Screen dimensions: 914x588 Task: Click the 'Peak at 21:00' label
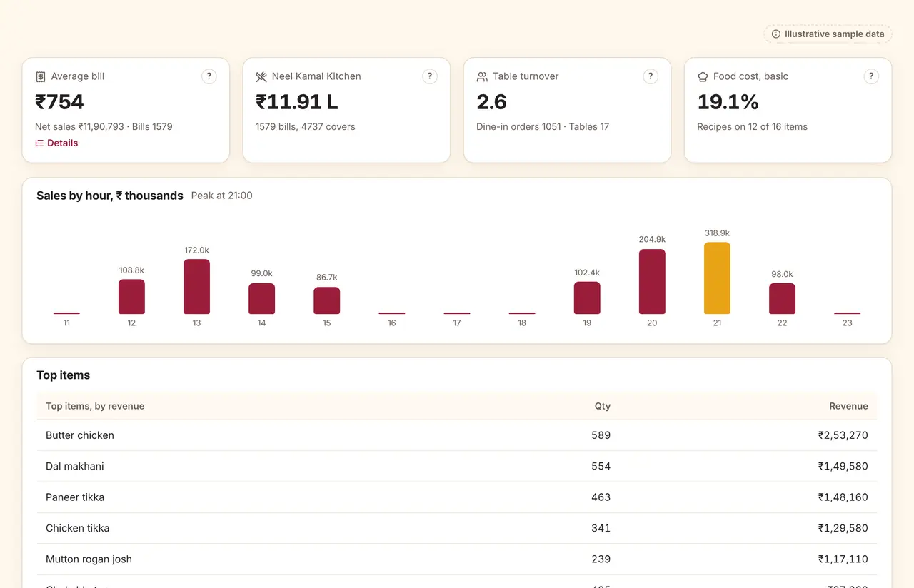(x=222, y=196)
